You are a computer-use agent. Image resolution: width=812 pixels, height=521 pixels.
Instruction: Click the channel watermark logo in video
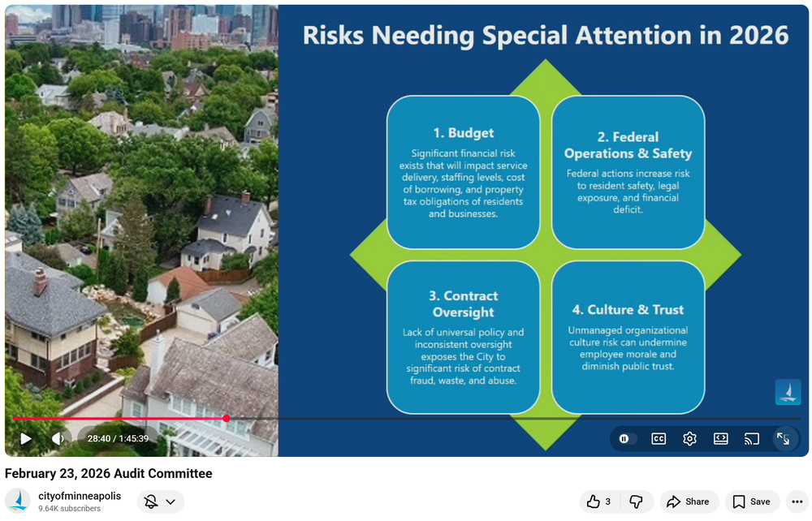[788, 392]
